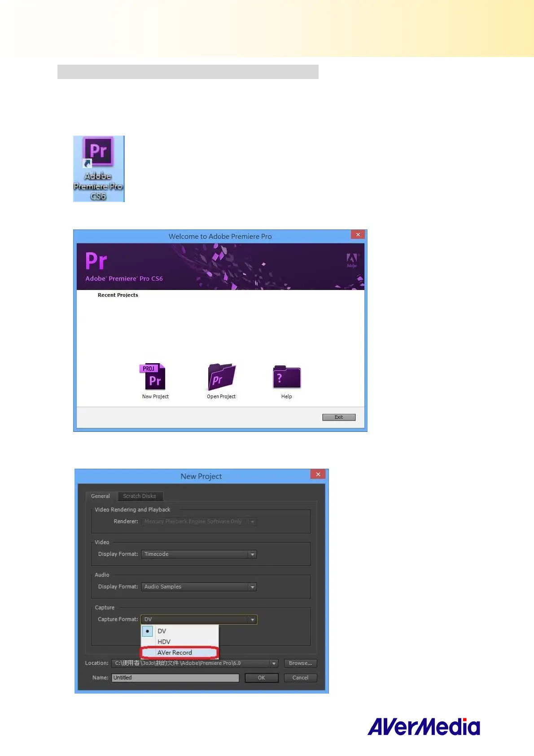Choose HDV from the capture format list
The height and width of the screenshot is (756, 534).
coord(164,642)
